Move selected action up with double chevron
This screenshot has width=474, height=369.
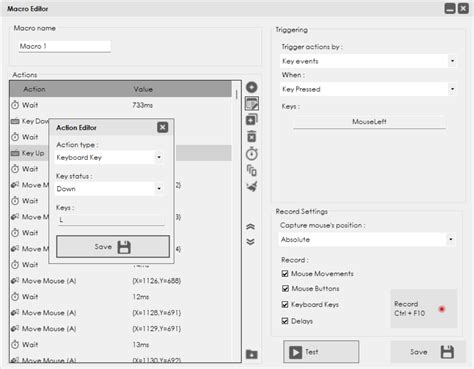pos(250,227)
